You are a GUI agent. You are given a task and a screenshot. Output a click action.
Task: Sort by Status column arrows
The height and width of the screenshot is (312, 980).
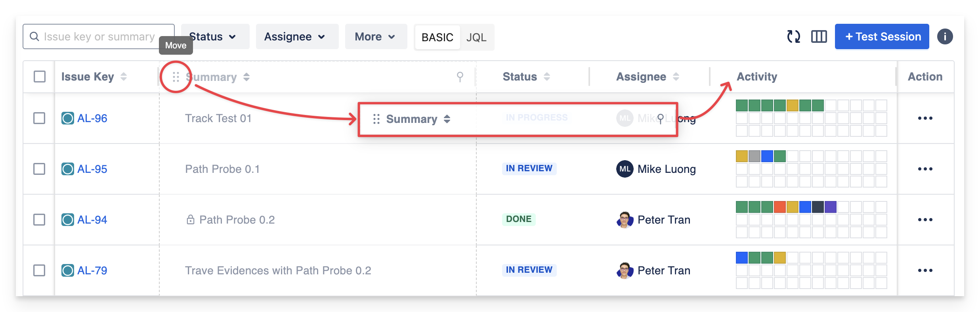coord(547,77)
